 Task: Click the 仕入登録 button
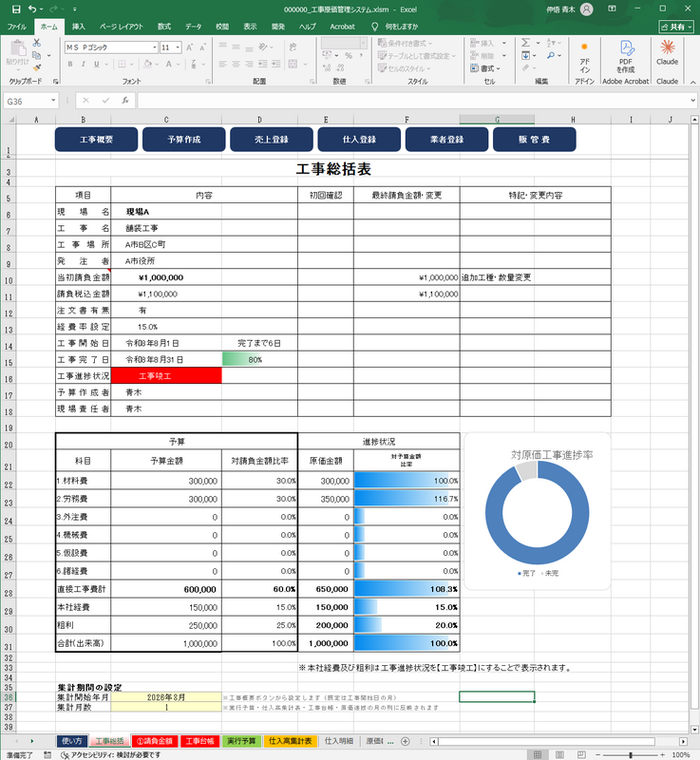tap(359, 140)
